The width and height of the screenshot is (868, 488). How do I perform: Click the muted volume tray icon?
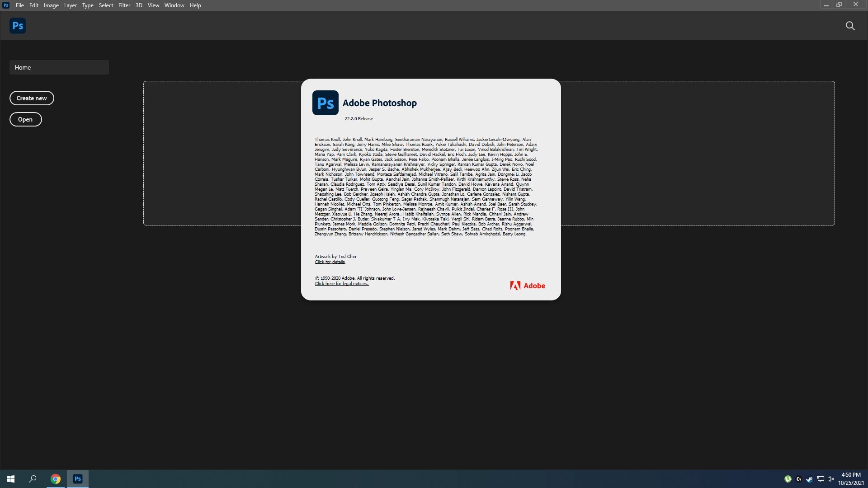(831, 479)
